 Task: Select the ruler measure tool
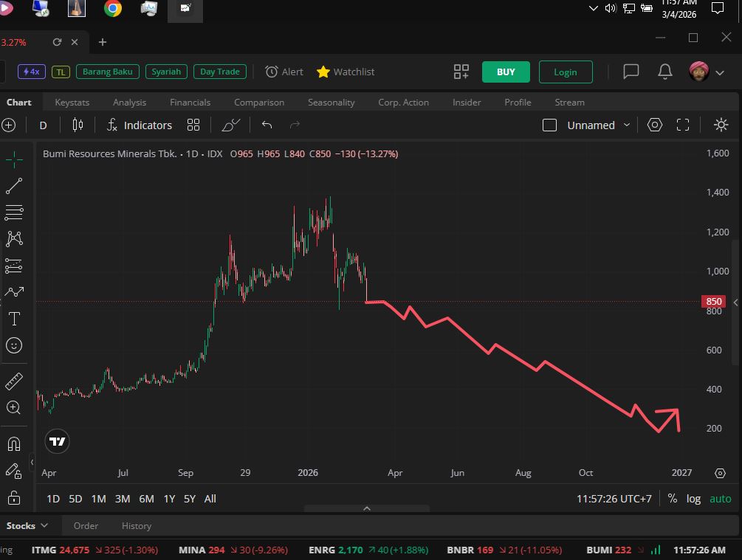14,381
